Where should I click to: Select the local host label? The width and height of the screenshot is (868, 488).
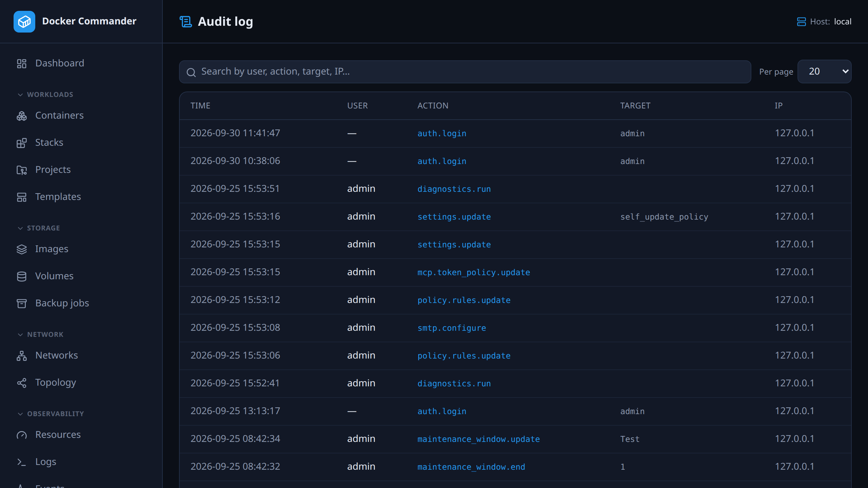pos(843,22)
